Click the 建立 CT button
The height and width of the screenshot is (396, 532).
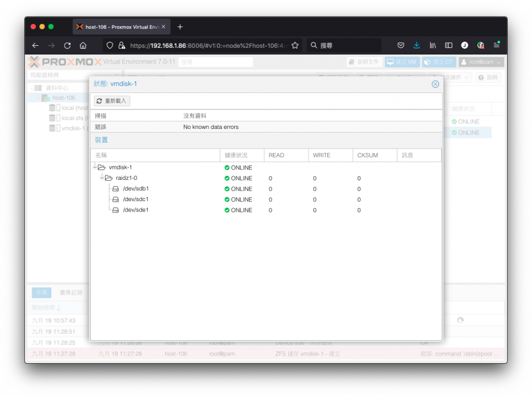(x=438, y=62)
